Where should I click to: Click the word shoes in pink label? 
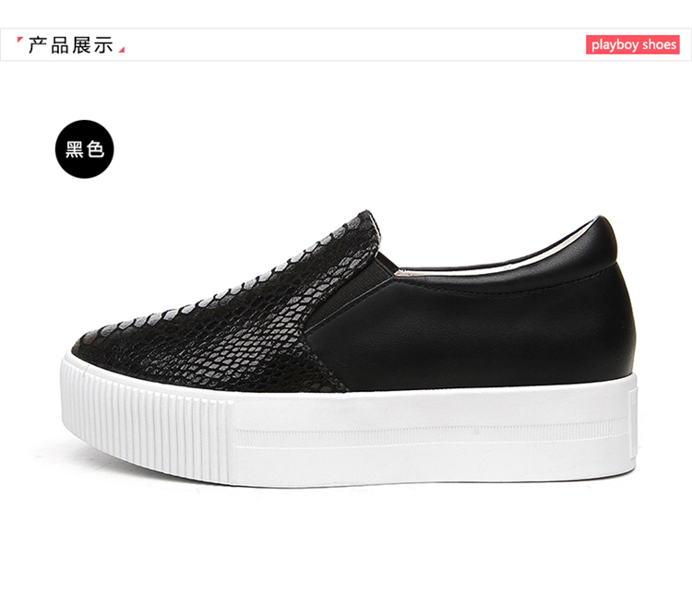tap(659, 44)
